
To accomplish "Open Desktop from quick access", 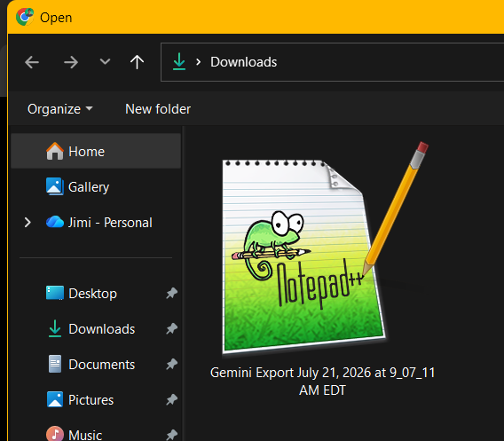I will click(92, 294).
